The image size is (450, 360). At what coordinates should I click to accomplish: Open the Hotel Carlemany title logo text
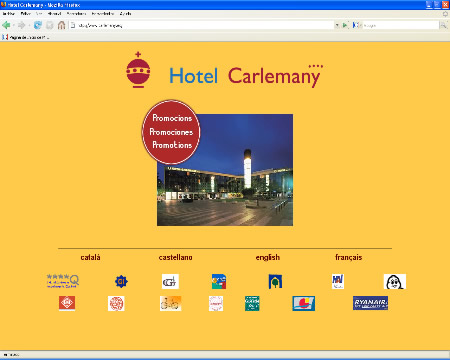tap(246, 76)
